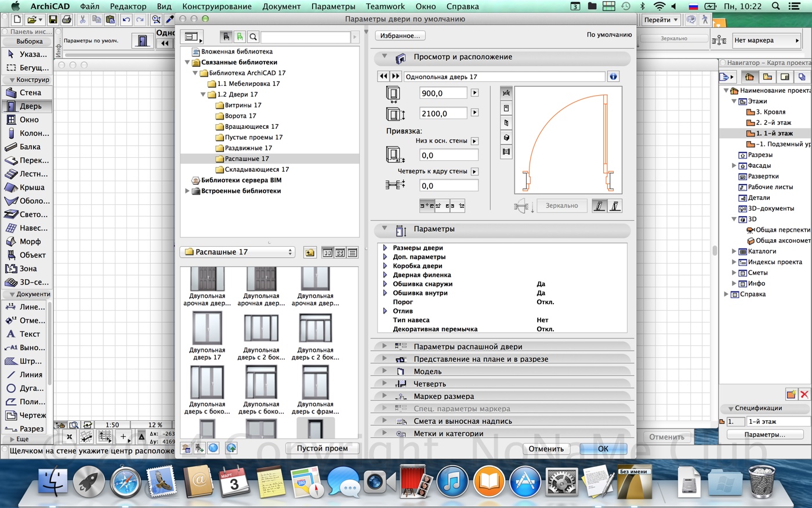Click the OK button
The width and height of the screenshot is (812, 508).
(x=603, y=449)
